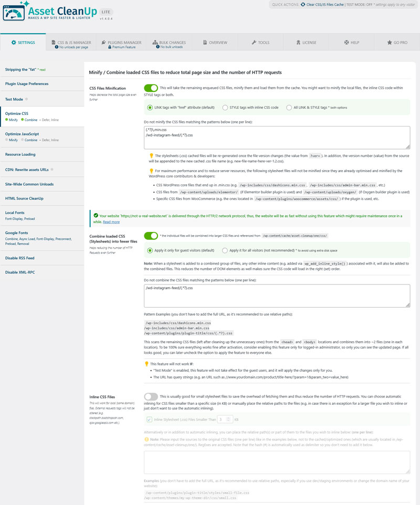This screenshot has height=505, width=420.
Task: Select All LINK & STYLE tags radio
Action: [289, 108]
